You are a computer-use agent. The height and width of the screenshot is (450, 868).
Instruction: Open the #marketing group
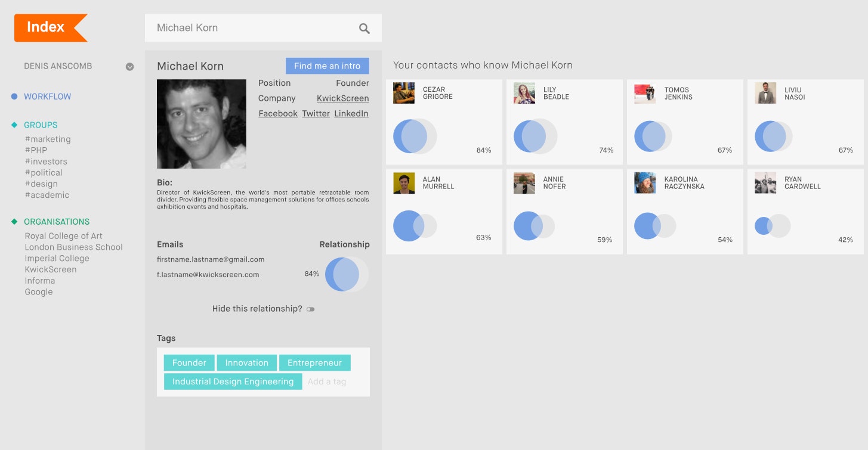pyautogui.click(x=48, y=139)
